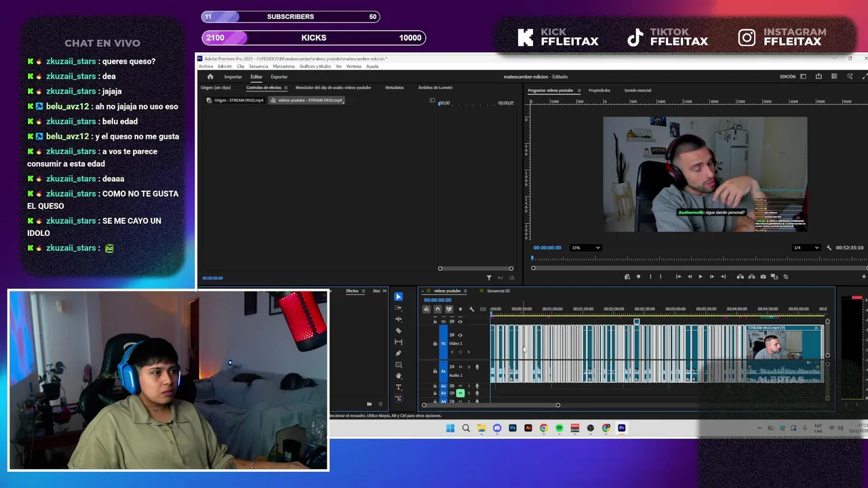The height and width of the screenshot is (488, 868).
Task: Unmute the A3 track green M
Action: click(460, 393)
